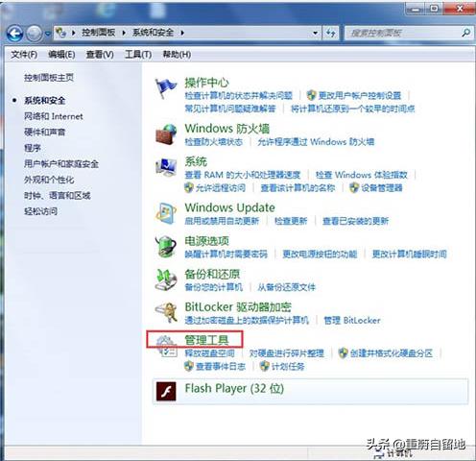Click 将计算机还原到一个较早的时间点

[x=353, y=109]
